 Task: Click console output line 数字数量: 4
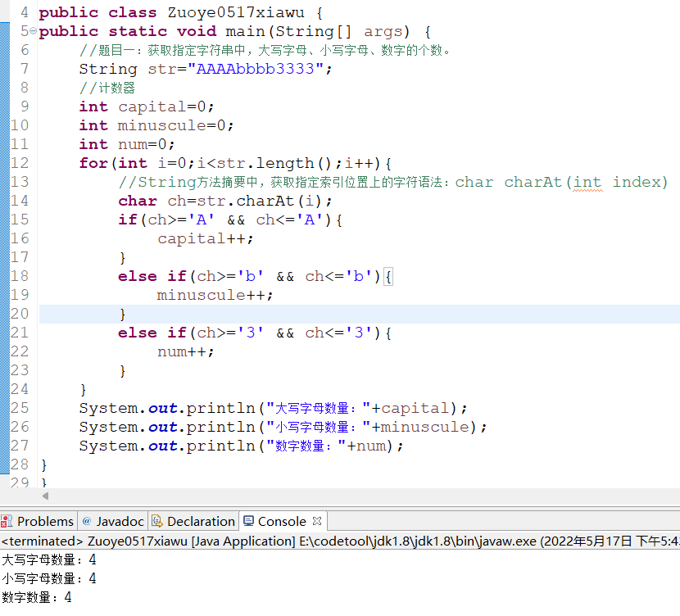[37, 597]
